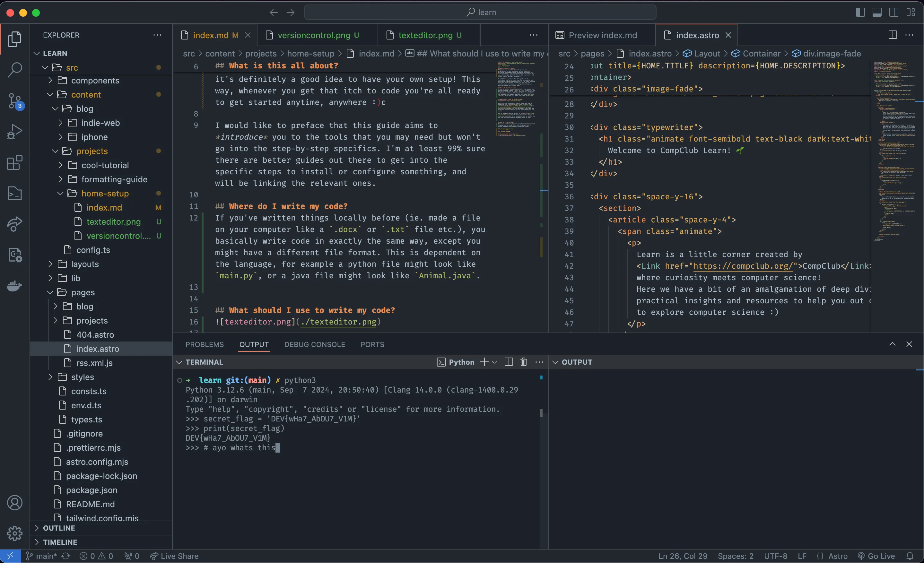The height and width of the screenshot is (563, 924).
Task: Click the Docker icon in the activity bar
Action: pyautogui.click(x=14, y=286)
